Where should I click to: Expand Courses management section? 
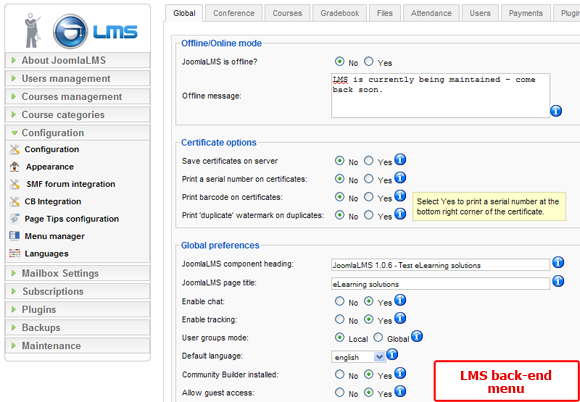click(x=77, y=97)
